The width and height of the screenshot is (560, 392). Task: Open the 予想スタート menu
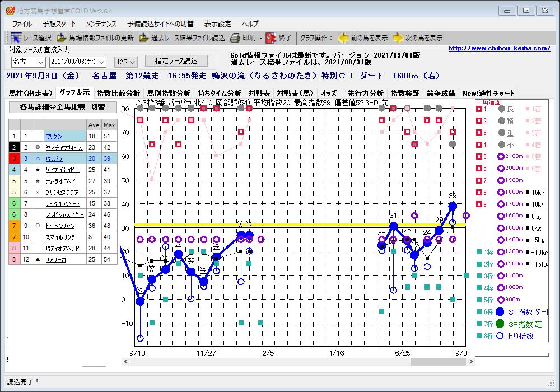59,24
